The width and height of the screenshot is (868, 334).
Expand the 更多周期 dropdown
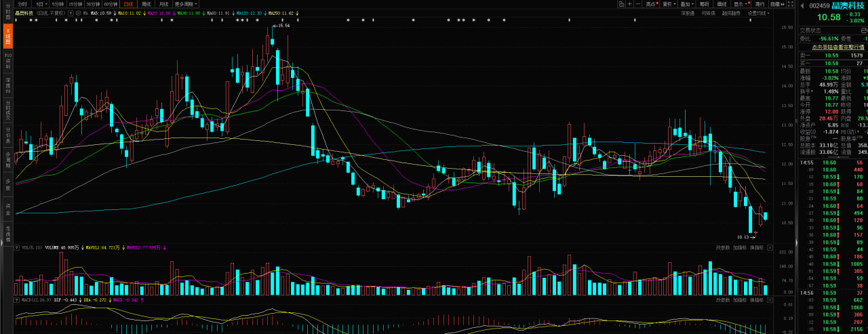coord(184,4)
